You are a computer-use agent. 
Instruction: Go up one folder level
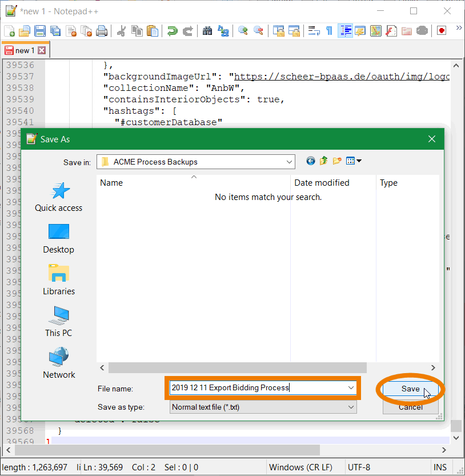tap(324, 161)
